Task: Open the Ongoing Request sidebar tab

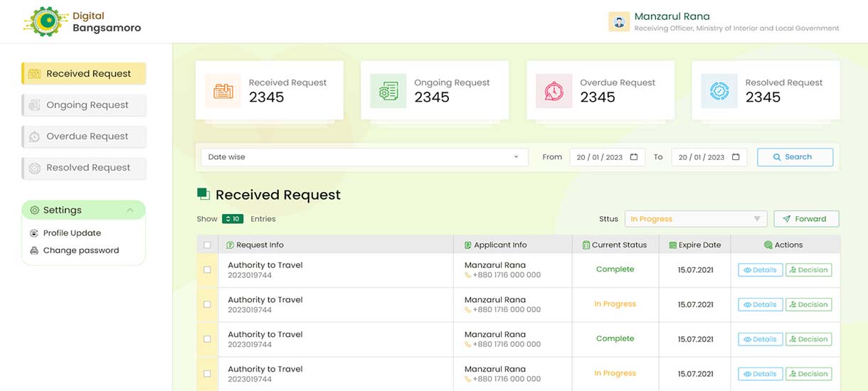Action: coord(84,105)
